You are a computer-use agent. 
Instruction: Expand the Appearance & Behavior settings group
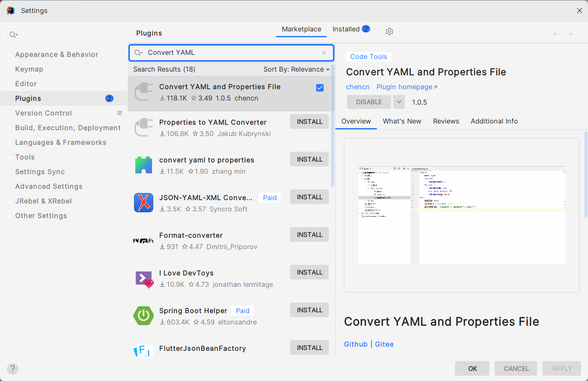click(x=9, y=54)
